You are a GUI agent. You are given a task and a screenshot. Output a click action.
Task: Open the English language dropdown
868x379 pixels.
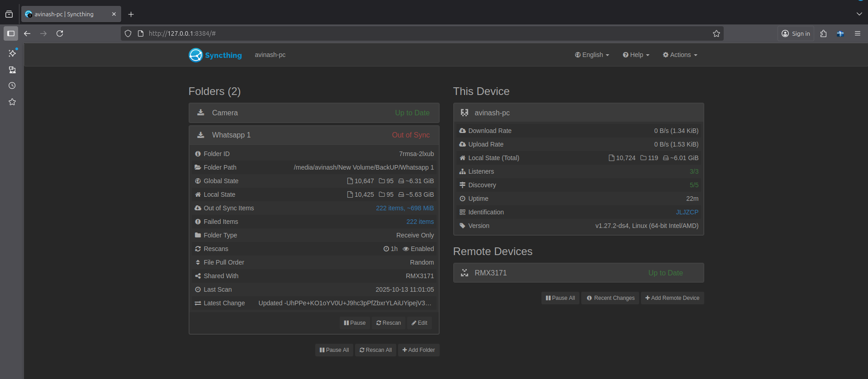(592, 55)
